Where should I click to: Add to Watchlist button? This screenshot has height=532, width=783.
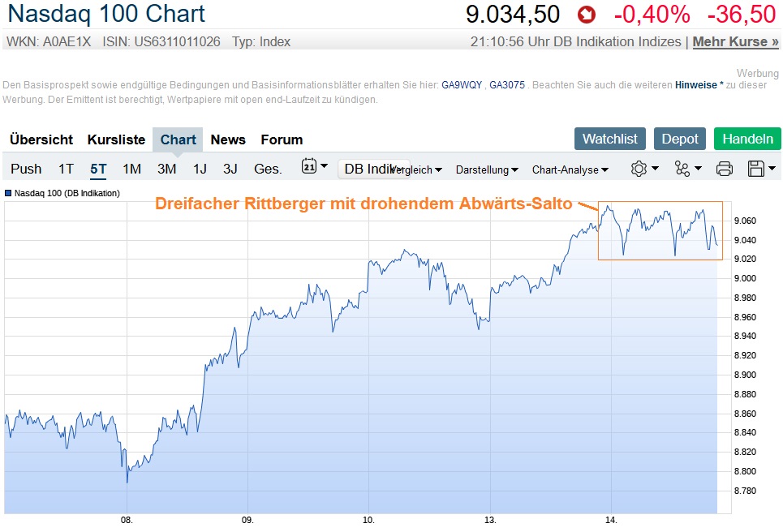pos(610,139)
